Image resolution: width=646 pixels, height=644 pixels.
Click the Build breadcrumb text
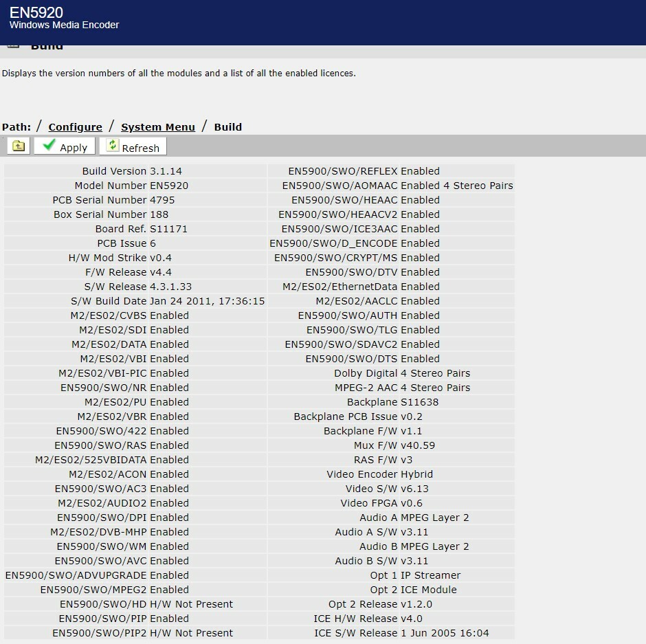point(228,127)
